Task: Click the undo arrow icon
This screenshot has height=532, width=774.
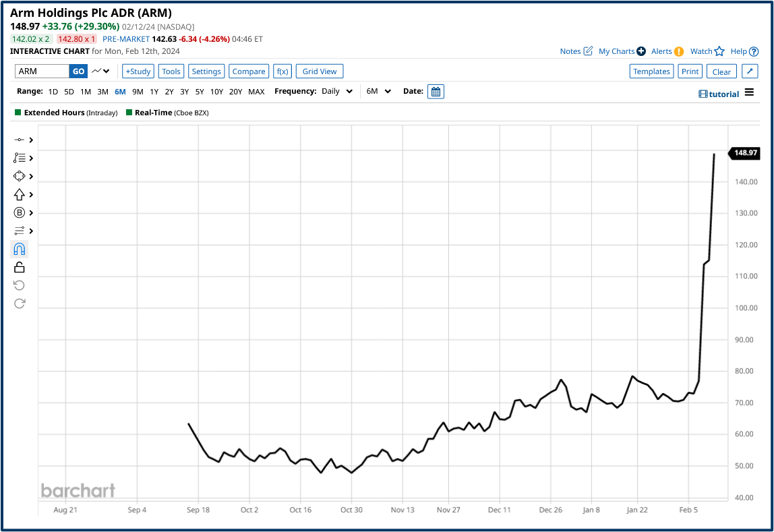Action: pyautogui.click(x=19, y=285)
